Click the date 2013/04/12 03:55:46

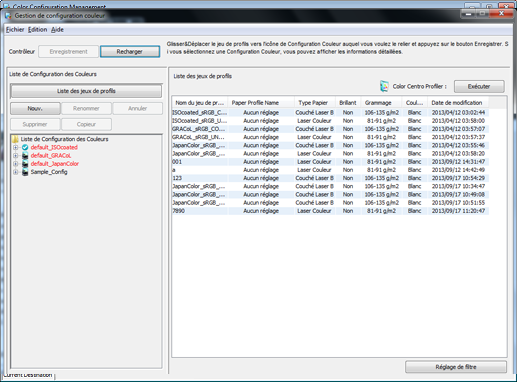tap(458, 145)
